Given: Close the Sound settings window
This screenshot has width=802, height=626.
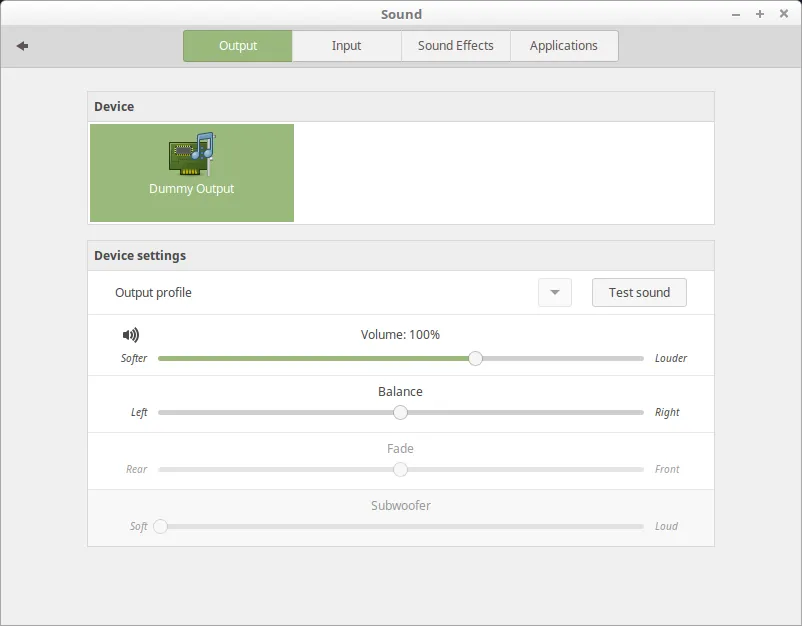Looking at the screenshot, I should pyautogui.click(x=783, y=14).
